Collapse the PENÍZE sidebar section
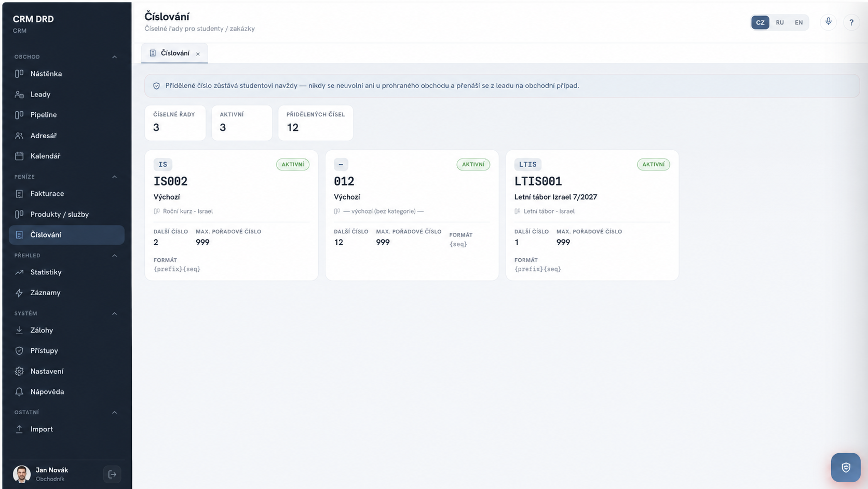 coord(115,177)
